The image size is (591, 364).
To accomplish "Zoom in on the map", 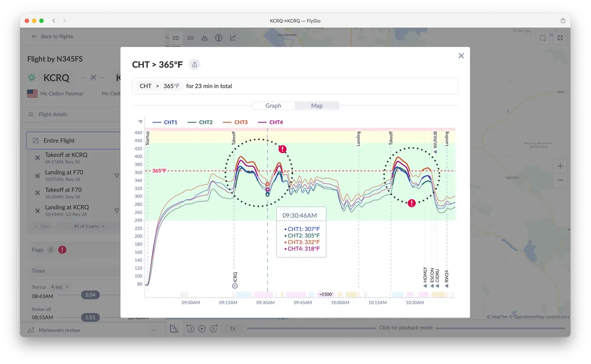I will 560,166.
